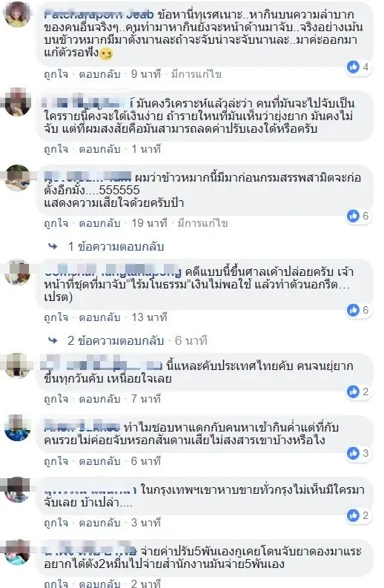Click ถูกใจ under the 9-minute comment
Image resolution: width=384 pixels, height=588 pixels.
point(56,74)
